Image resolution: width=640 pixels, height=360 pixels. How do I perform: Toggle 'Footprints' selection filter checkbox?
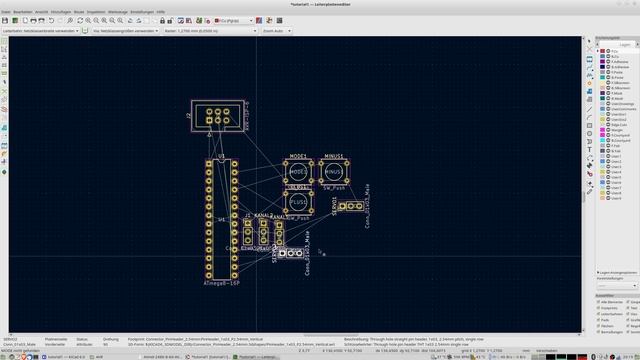(598, 308)
